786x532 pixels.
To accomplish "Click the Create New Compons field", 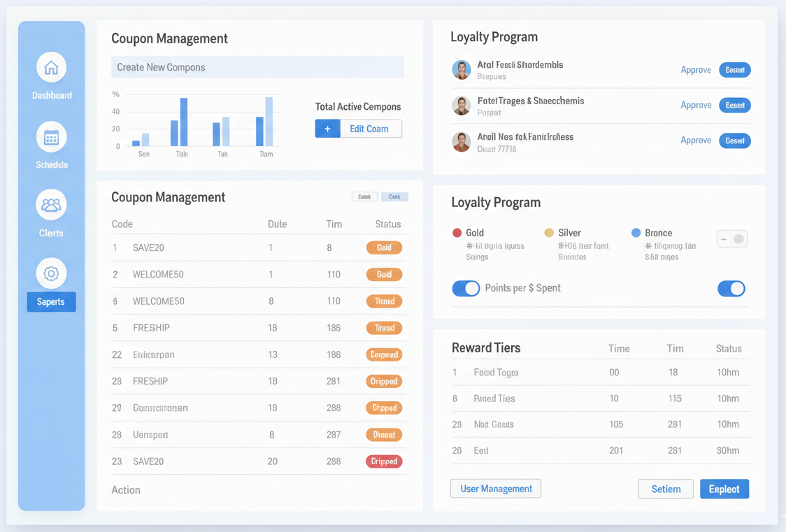I will 257,67.
